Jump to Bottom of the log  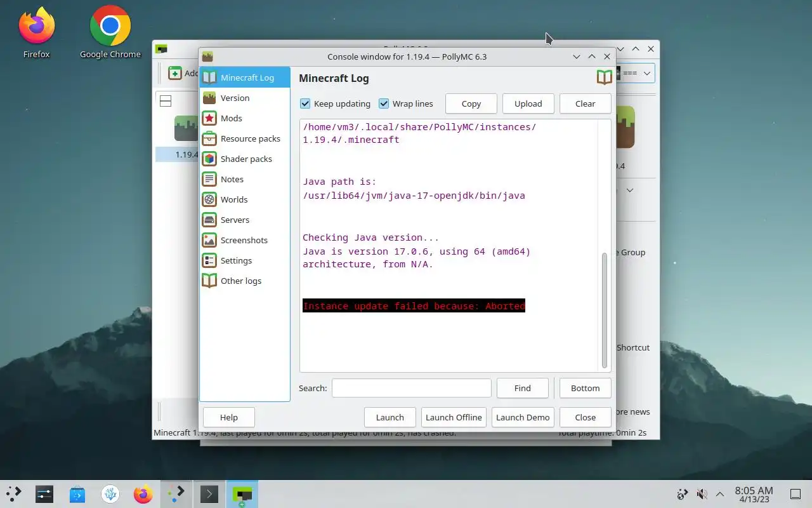pyautogui.click(x=586, y=388)
